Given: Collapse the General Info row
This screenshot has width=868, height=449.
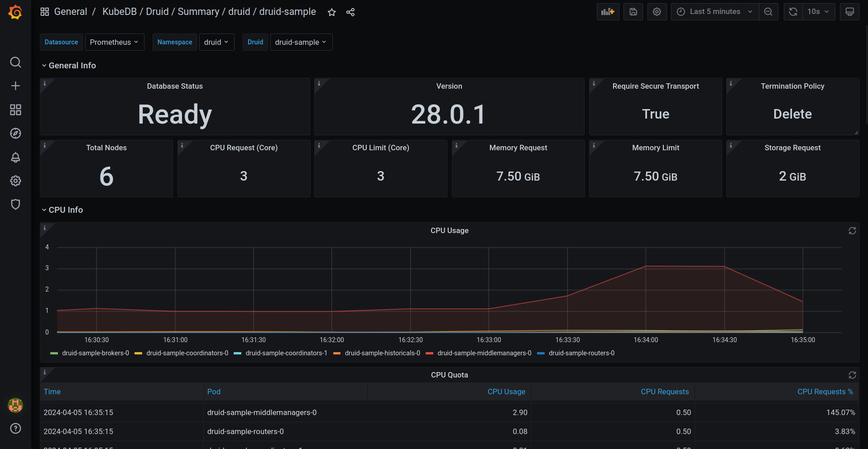Looking at the screenshot, I should coord(72,66).
